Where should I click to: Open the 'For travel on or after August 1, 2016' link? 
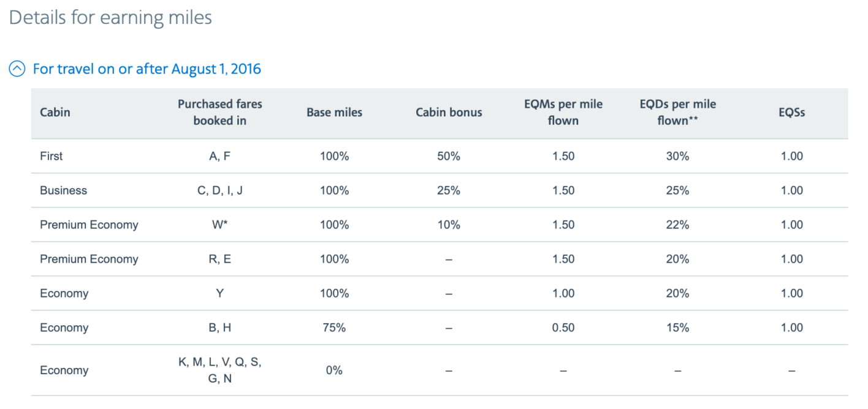[146, 69]
